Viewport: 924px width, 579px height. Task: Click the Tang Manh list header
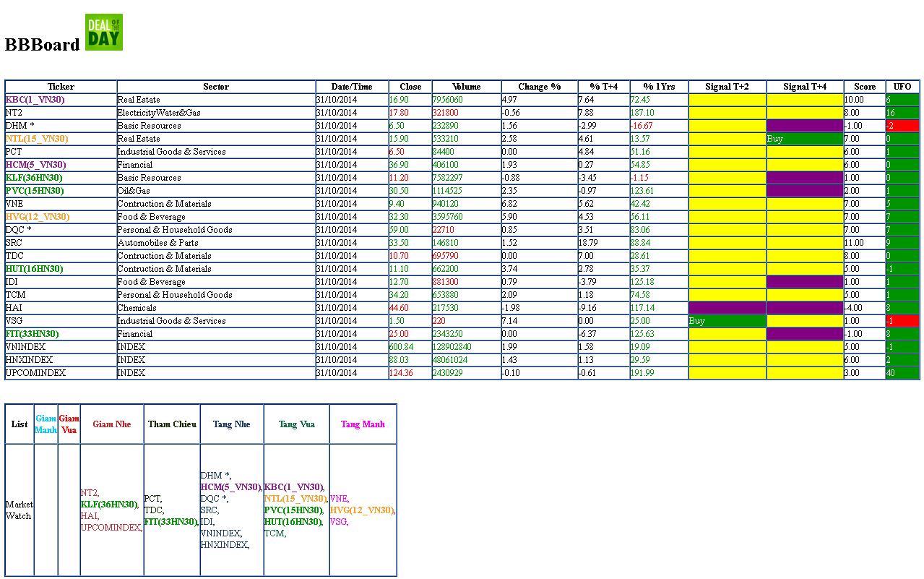point(363,424)
